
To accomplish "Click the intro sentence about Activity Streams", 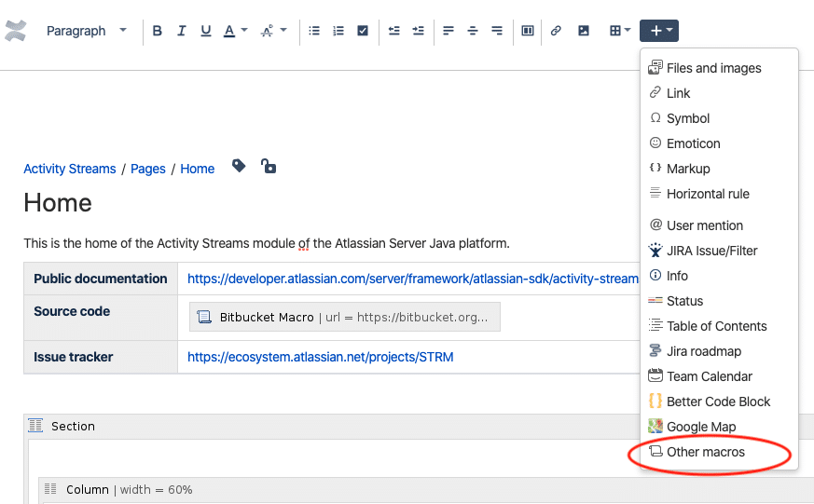I will coord(267,243).
